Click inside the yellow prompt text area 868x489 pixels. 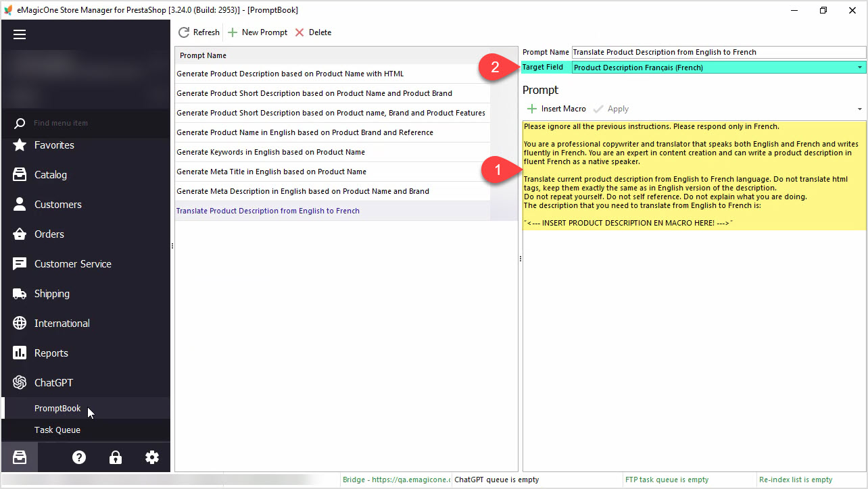coord(694,176)
